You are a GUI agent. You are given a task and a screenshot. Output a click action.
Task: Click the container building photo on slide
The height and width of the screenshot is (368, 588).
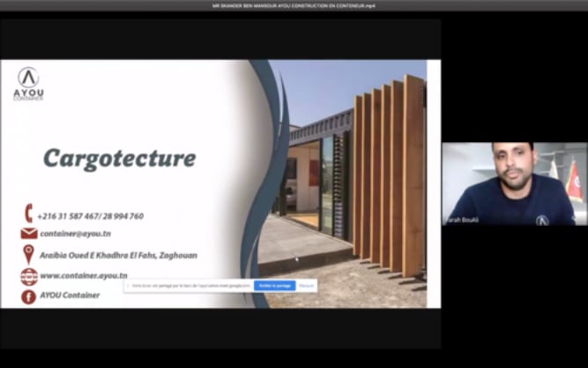[346, 184]
